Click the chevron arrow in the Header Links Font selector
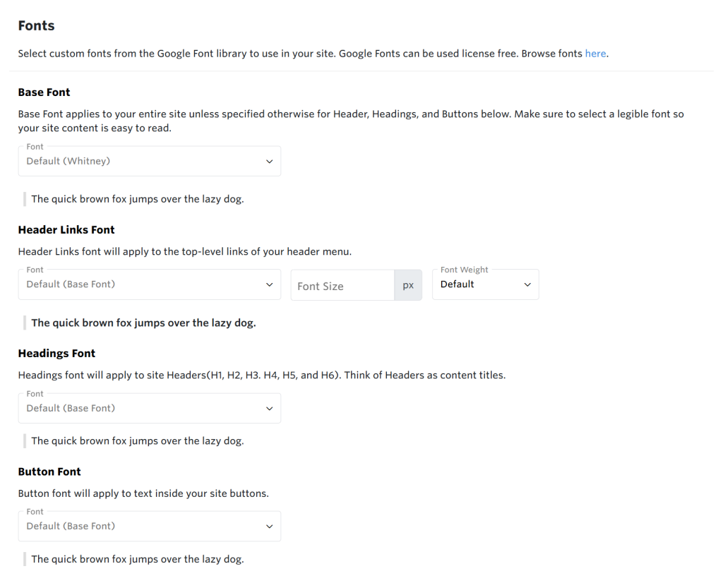The image size is (723, 588). (x=269, y=285)
